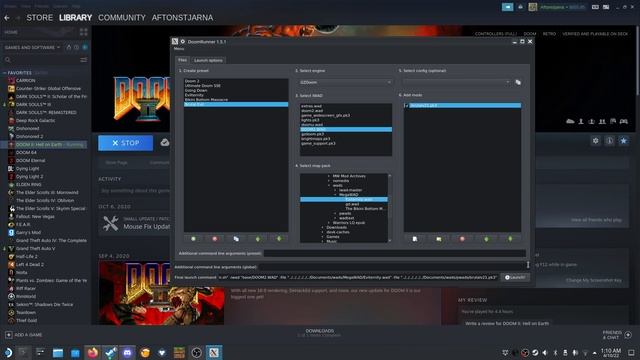This screenshot has height=360, width=640.
Task: Click the Steam back arrow
Action: (x=7, y=18)
